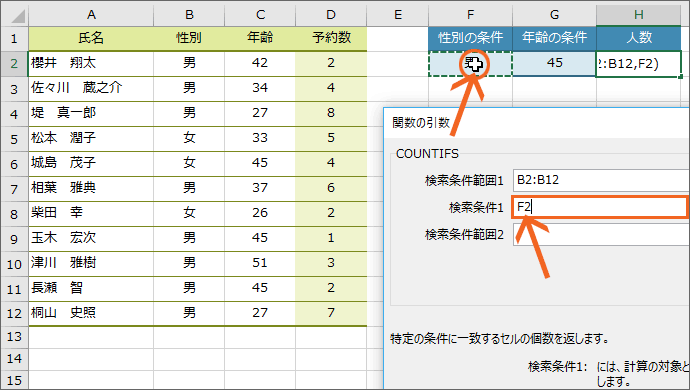
Task: Select column D header
Action: click(331, 15)
